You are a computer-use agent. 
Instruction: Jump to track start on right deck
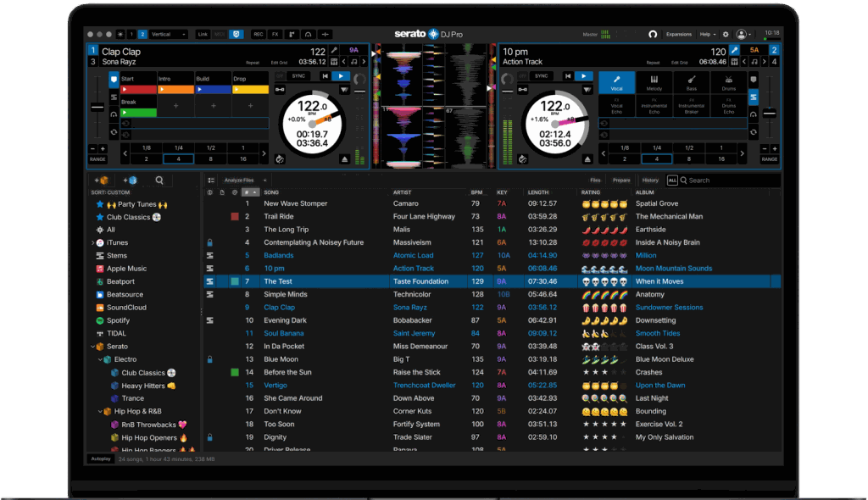(x=567, y=76)
